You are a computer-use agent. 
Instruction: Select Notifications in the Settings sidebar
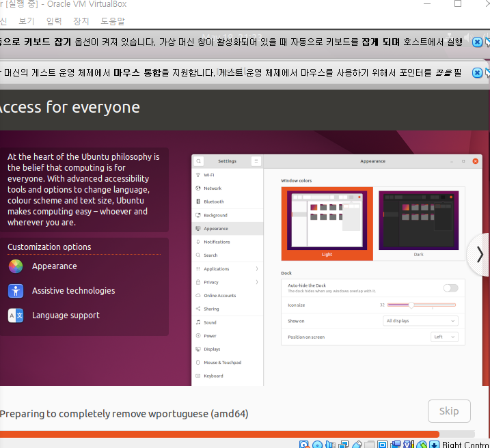point(227,242)
